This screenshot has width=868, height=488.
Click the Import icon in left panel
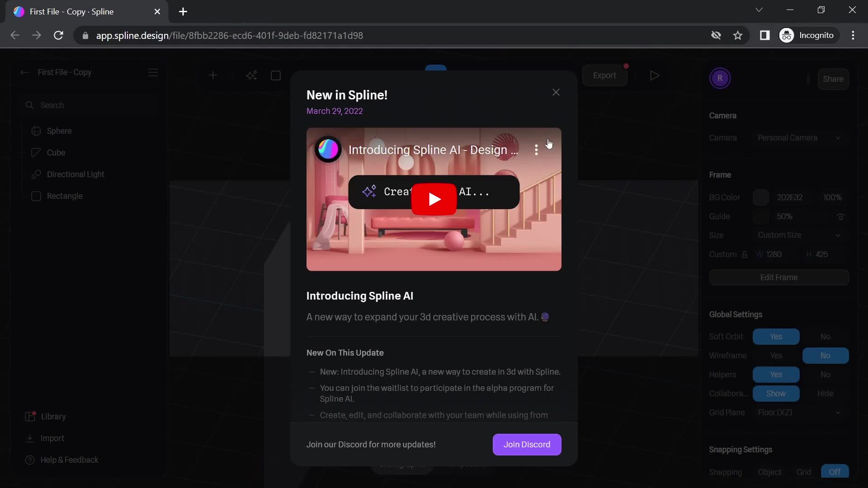29,437
